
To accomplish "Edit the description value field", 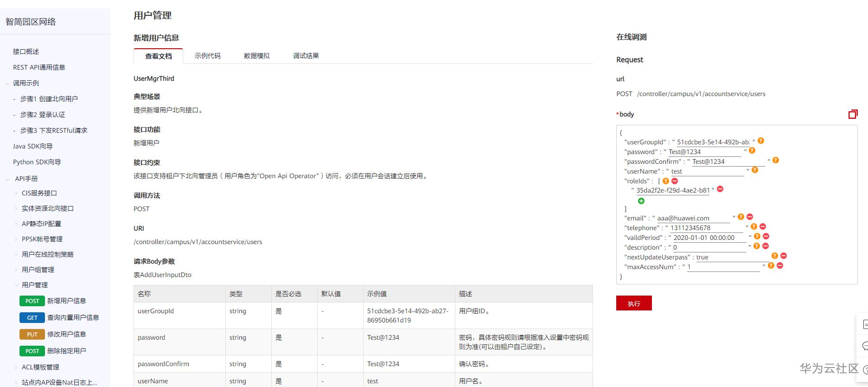I will point(709,247).
